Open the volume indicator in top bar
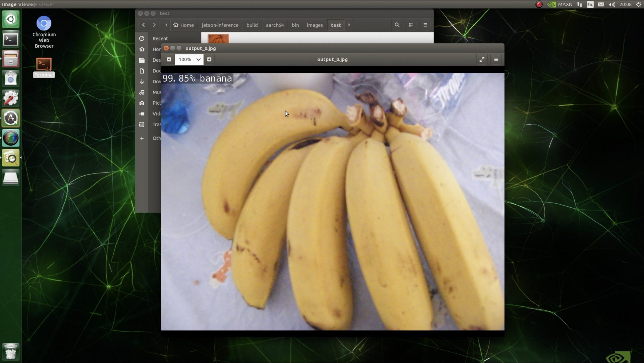Screen dimensions: 644x363 [612, 4]
